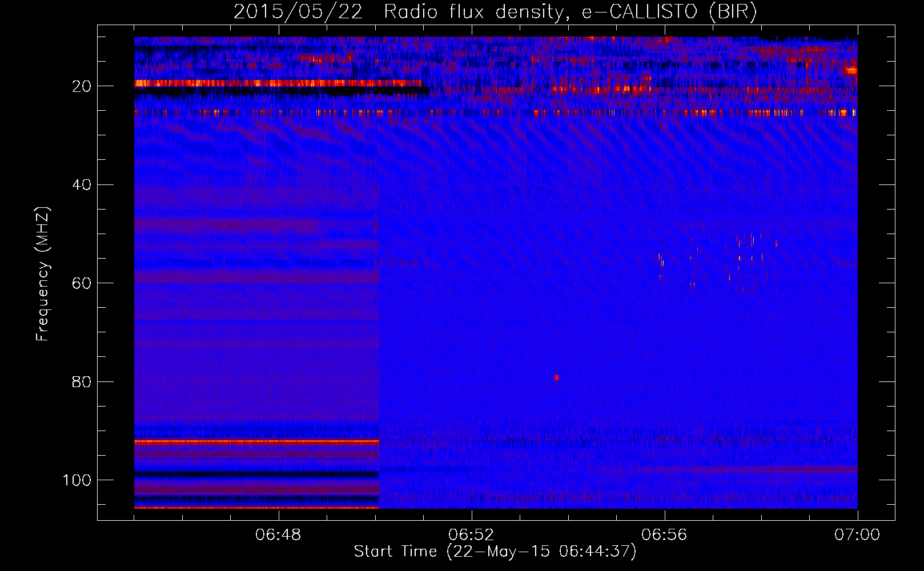Click the 07:00 time tick label
Screen dimensions: 924x571
(x=857, y=535)
